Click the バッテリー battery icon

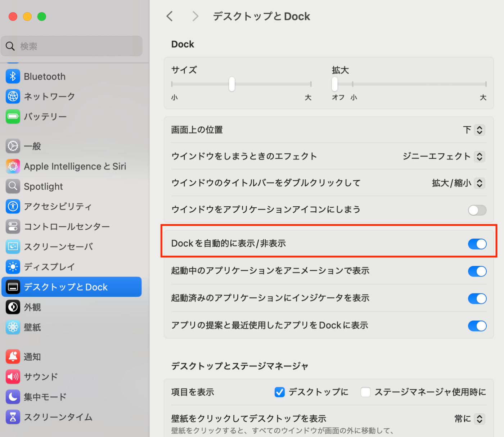tap(13, 117)
